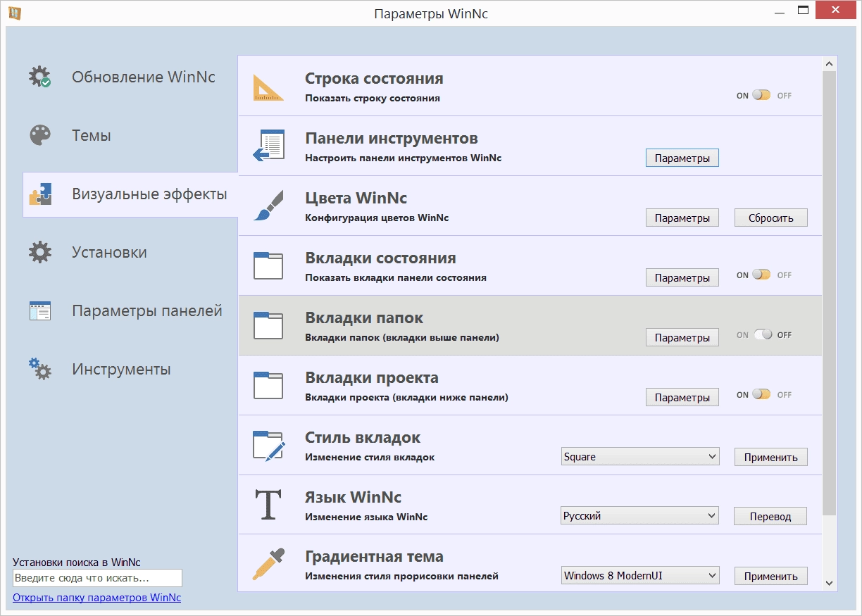Click the search field Введите сюда что искать

tap(97, 578)
